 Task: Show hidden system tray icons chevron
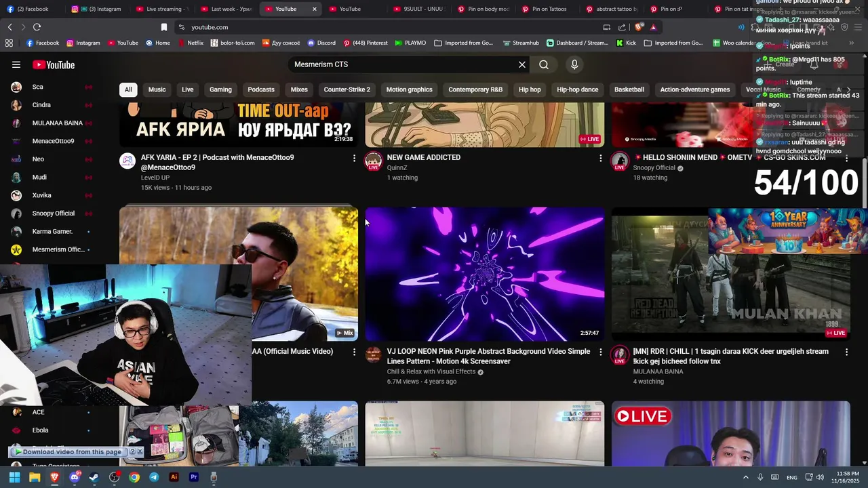(746, 477)
